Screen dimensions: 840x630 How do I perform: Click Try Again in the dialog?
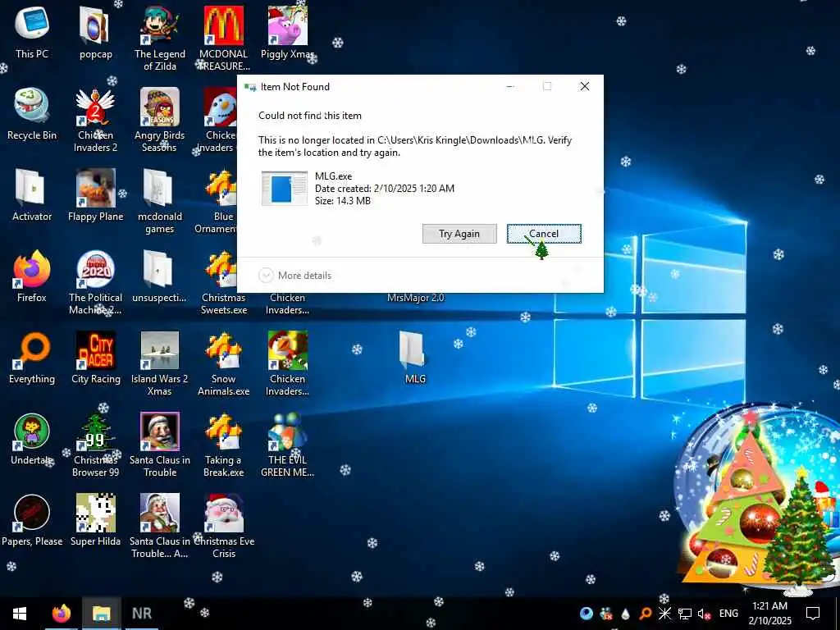tap(459, 234)
